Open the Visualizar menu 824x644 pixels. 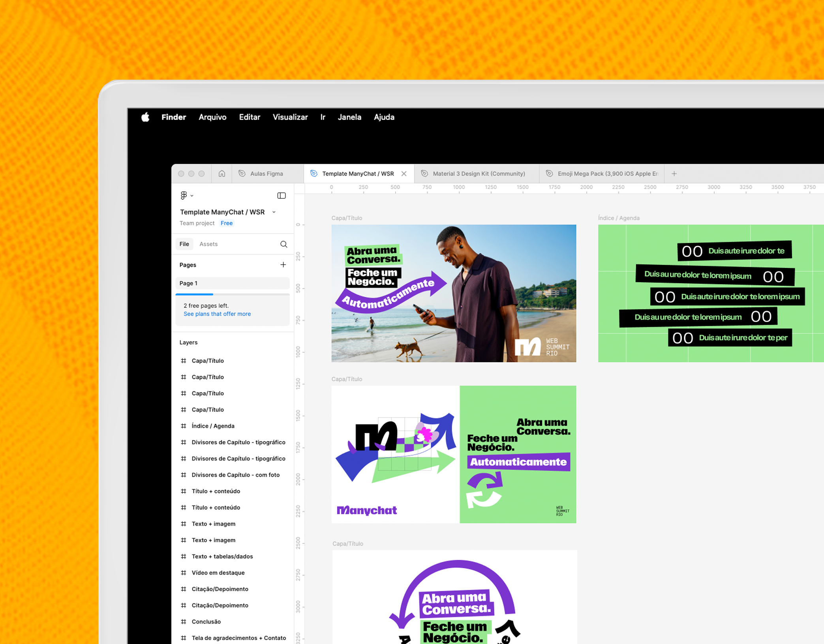tap(290, 117)
